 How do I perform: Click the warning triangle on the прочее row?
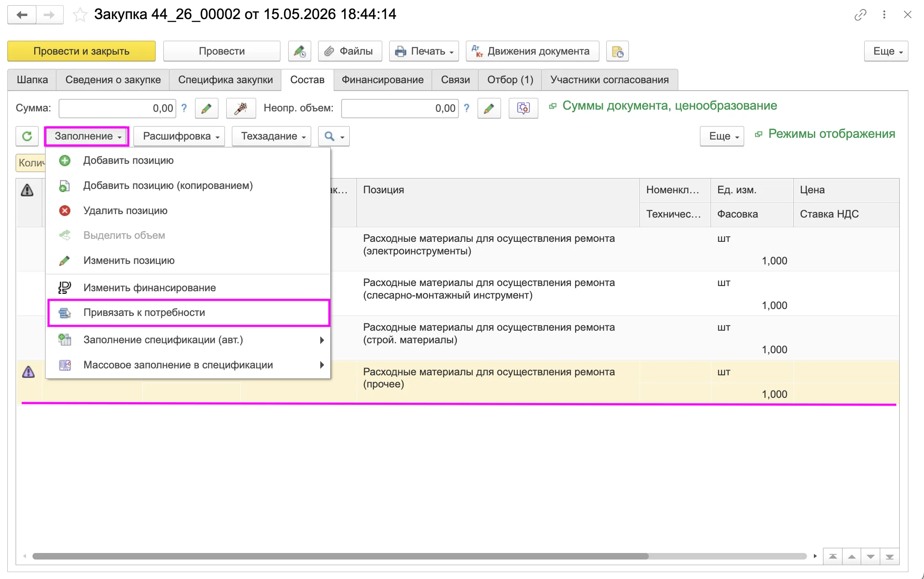[28, 372]
